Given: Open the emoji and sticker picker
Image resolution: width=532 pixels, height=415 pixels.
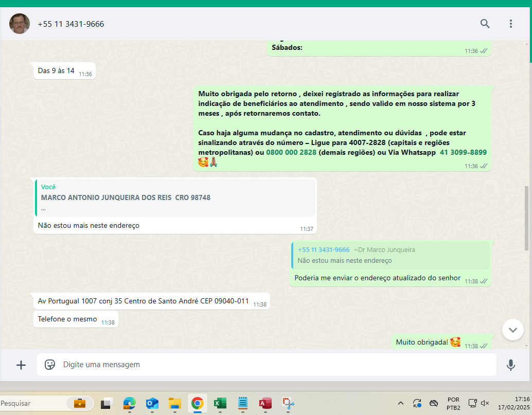Looking at the screenshot, I should tap(50, 365).
